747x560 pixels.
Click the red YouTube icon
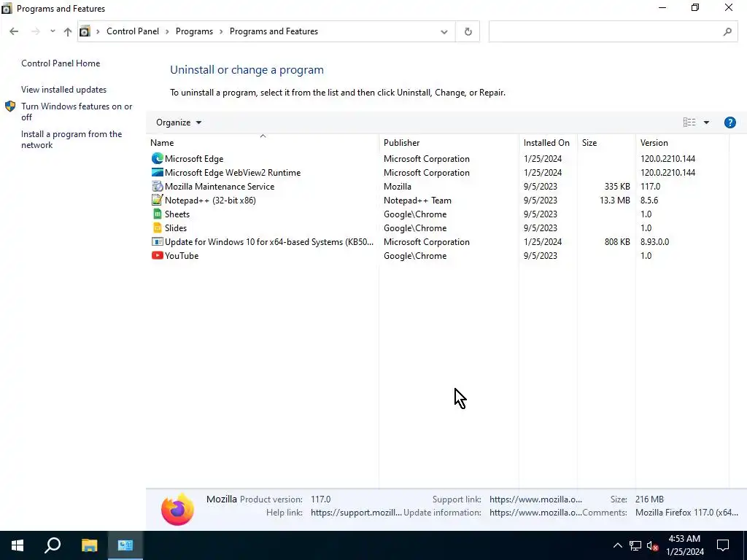tap(158, 255)
